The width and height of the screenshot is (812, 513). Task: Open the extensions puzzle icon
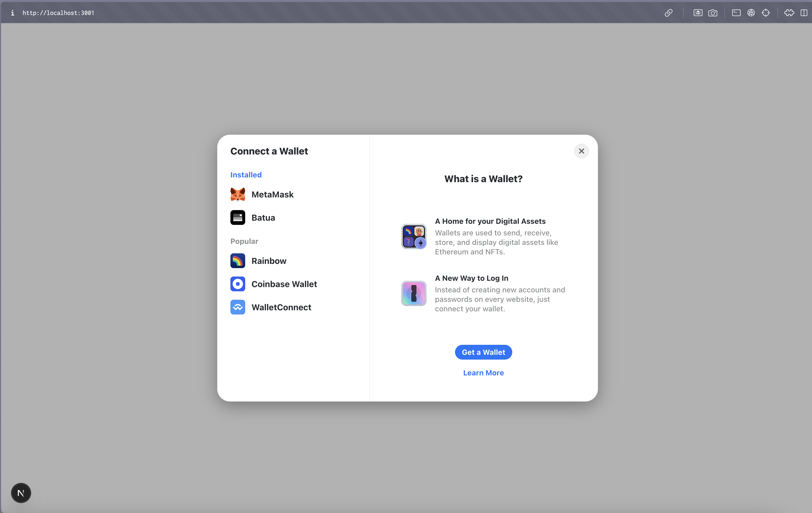[x=789, y=13]
